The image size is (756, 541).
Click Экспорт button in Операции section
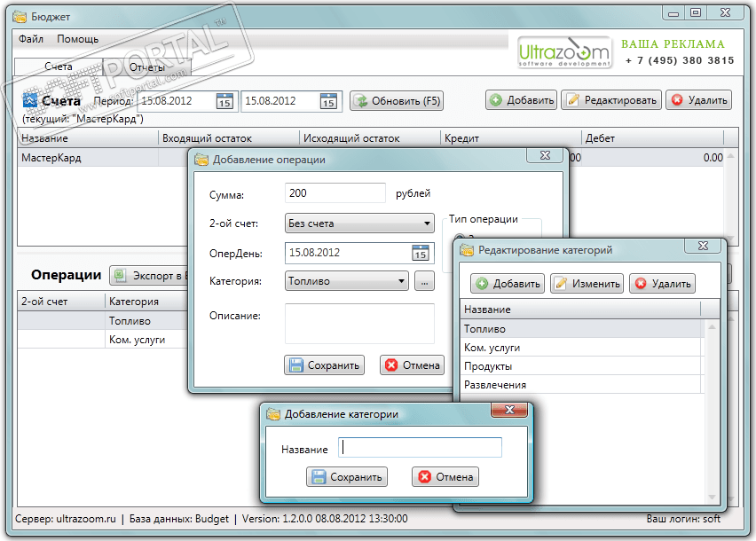coord(148,276)
